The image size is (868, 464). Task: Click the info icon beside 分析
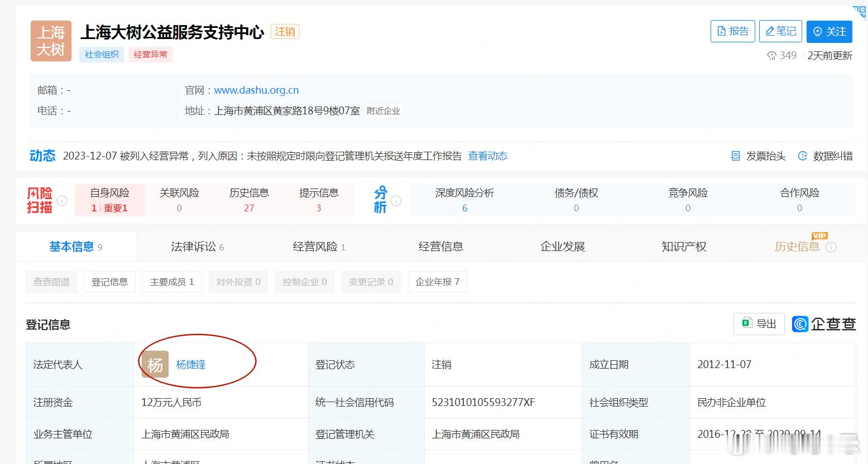click(396, 200)
